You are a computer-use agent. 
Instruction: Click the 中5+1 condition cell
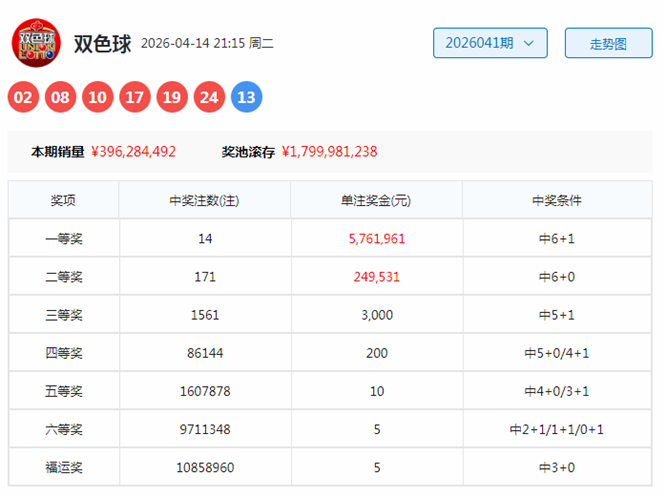557,315
